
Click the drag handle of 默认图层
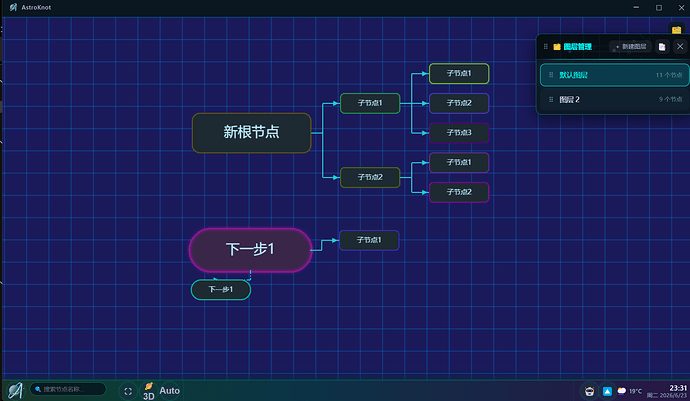[551, 75]
